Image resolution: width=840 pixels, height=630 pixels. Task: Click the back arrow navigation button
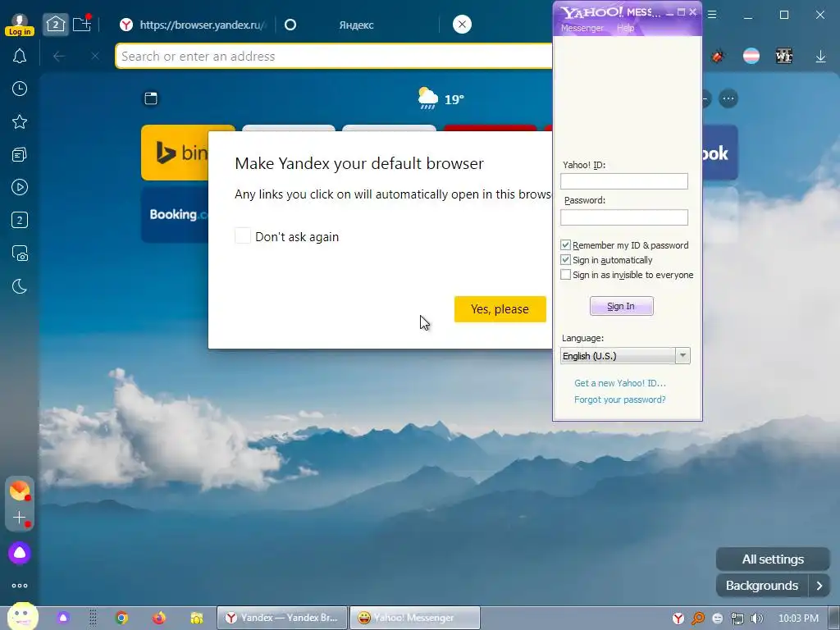[x=59, y=57]
